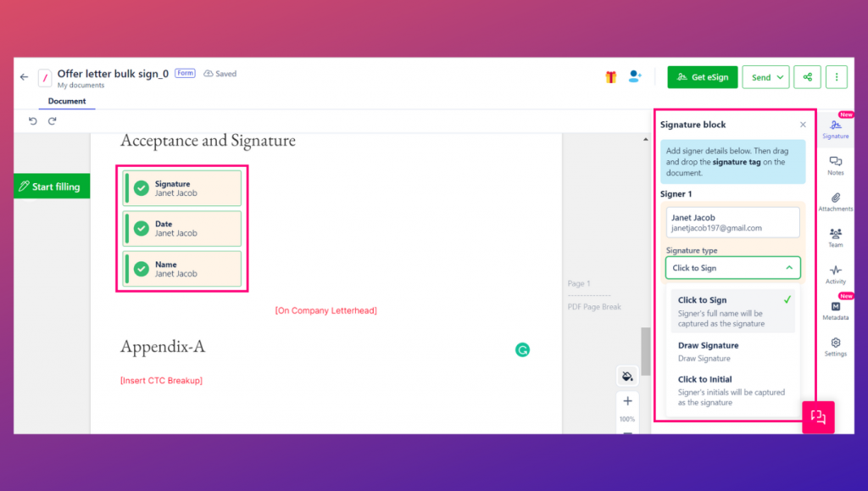This screenshot has height=491, width=868.
Task: Open the Metadata sidebar panel
Action: (835, 311)
